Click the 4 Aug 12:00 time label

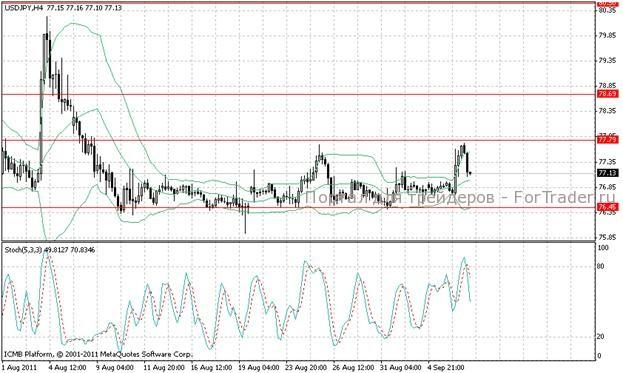(x=68, y=367)
